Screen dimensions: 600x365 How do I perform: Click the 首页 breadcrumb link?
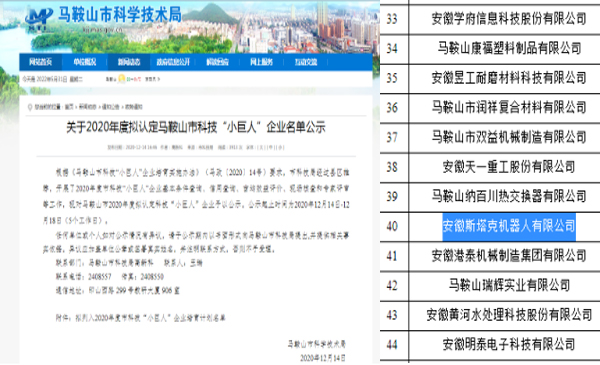pos(69,107)
